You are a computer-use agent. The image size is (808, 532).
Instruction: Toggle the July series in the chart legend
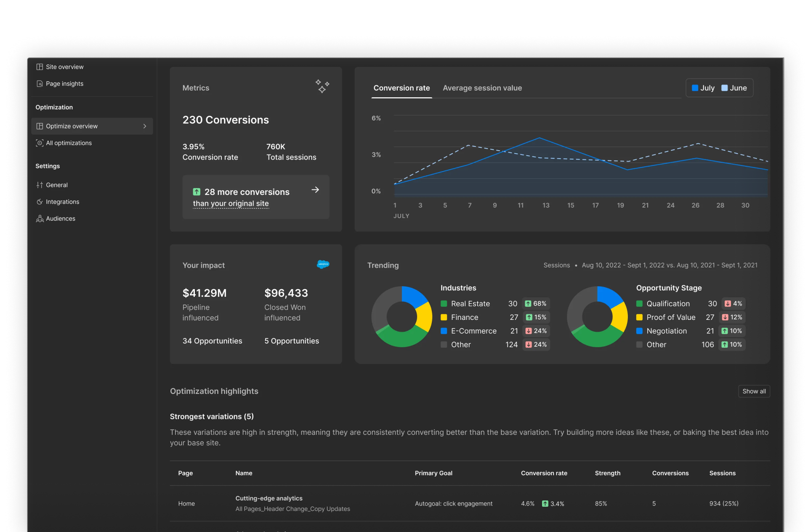point(704,88)
